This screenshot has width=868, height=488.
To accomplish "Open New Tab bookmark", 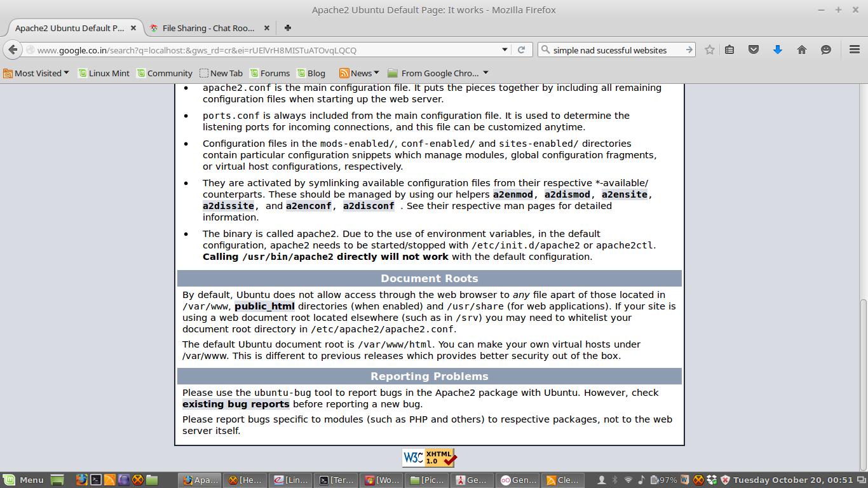I will pyautogui.click(x=221, y=73).
